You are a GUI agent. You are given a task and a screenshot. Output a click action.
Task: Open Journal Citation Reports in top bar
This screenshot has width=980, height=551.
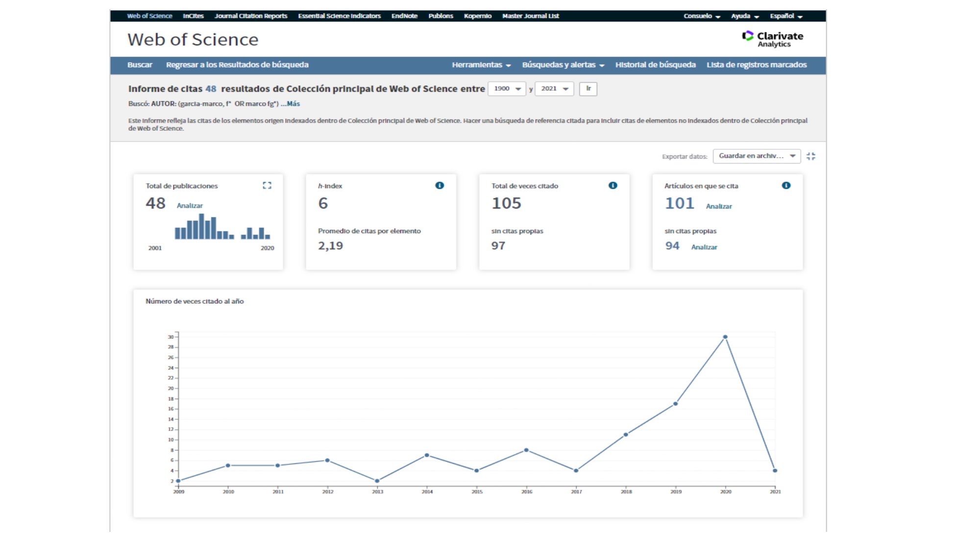(x=251, y=16)
